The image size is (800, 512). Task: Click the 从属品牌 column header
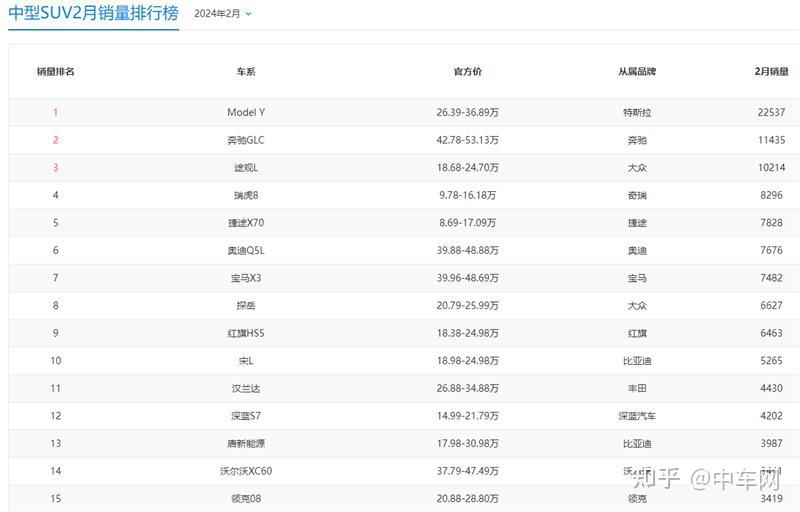[637, 71]
